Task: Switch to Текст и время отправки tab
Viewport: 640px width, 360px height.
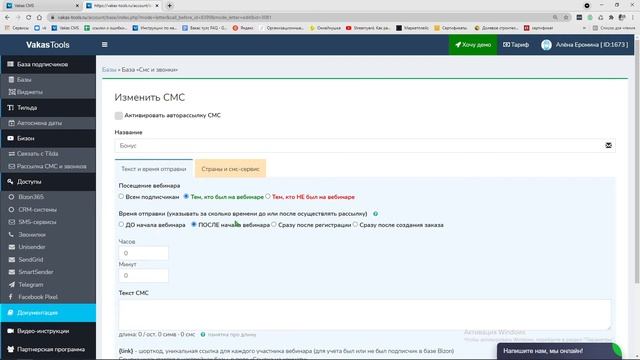Action: coord(153,169)
